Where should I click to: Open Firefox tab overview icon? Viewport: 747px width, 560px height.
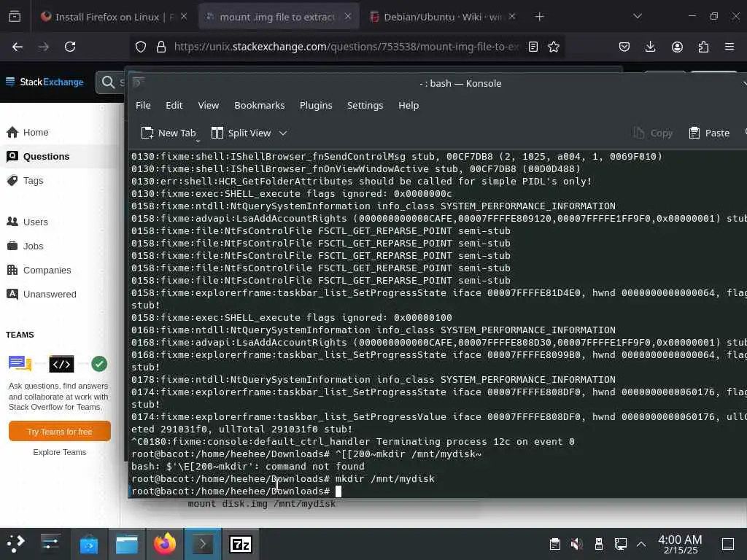tap(15, 17)
